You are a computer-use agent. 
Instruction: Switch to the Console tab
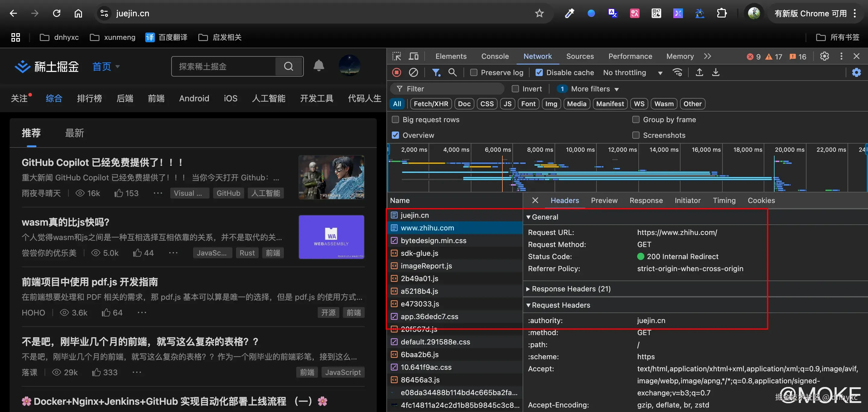[x=495, y=56]
